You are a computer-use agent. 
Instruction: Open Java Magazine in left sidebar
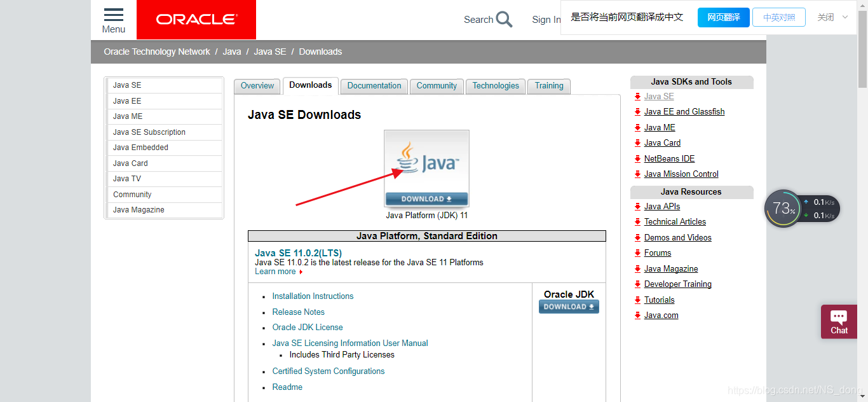pos(165,210)
